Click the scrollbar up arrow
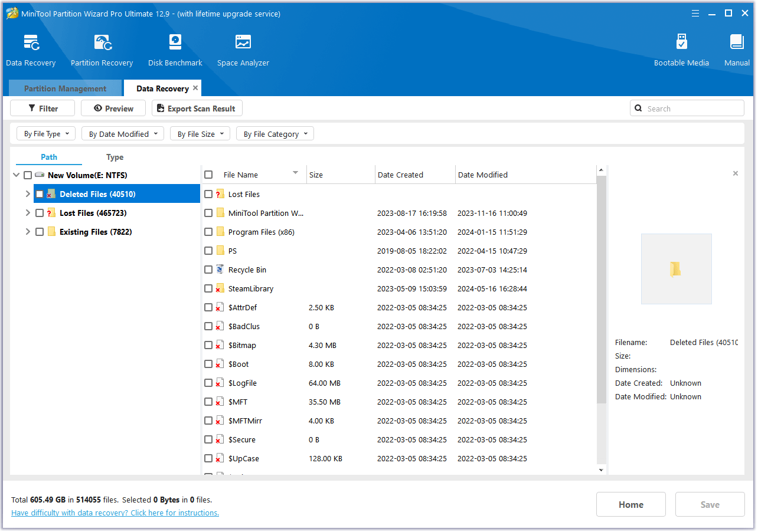 602,170
